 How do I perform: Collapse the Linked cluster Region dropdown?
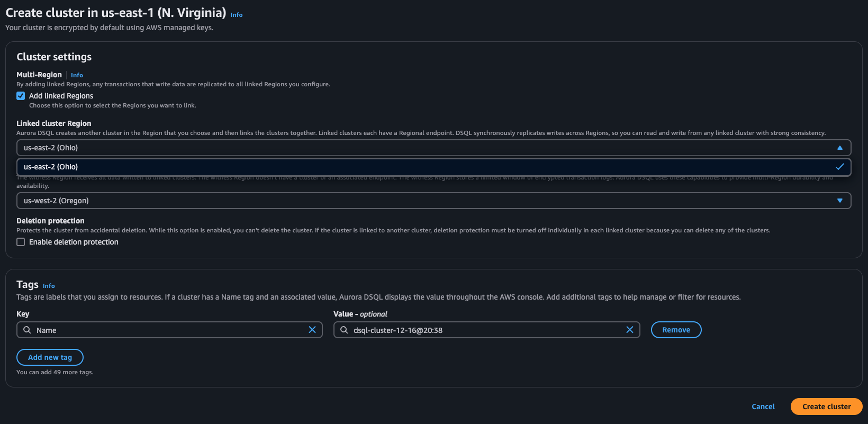(433, 148)
